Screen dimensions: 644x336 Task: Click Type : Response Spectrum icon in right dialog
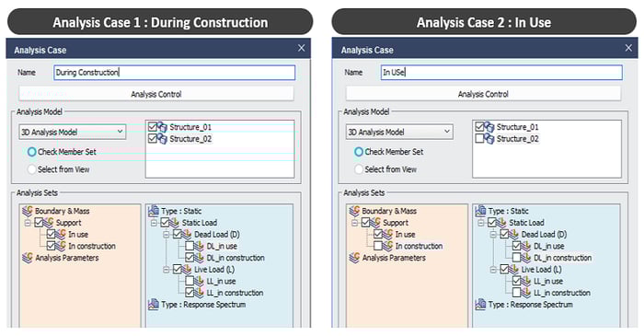pos(480,305)
